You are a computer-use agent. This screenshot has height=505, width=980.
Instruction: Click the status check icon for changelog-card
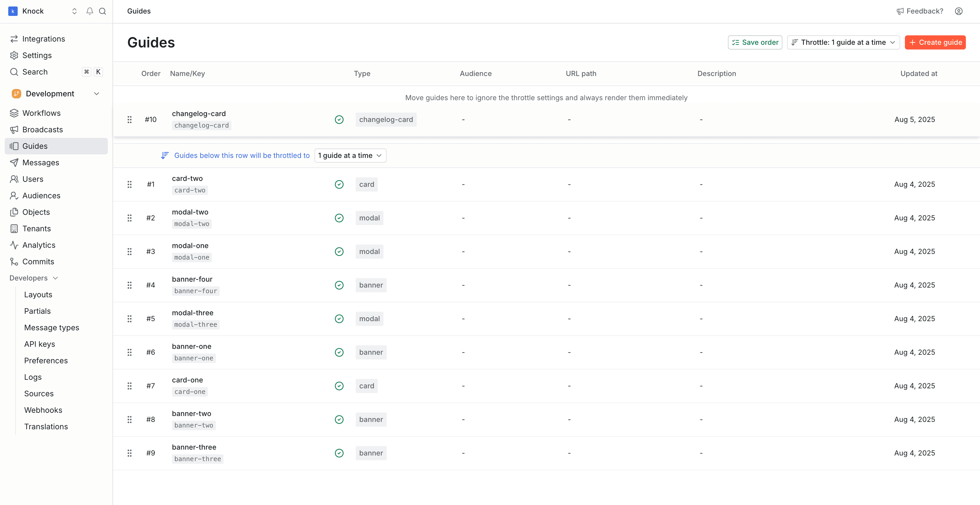tap(339, 119)
